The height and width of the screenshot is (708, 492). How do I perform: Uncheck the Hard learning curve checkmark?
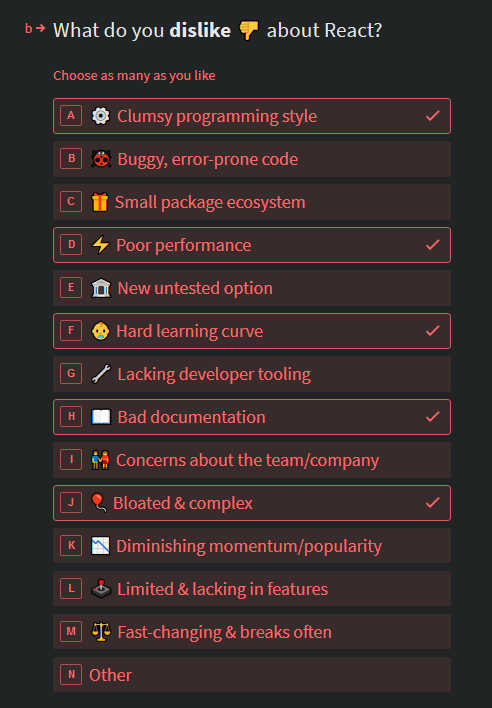pos(432,331)
